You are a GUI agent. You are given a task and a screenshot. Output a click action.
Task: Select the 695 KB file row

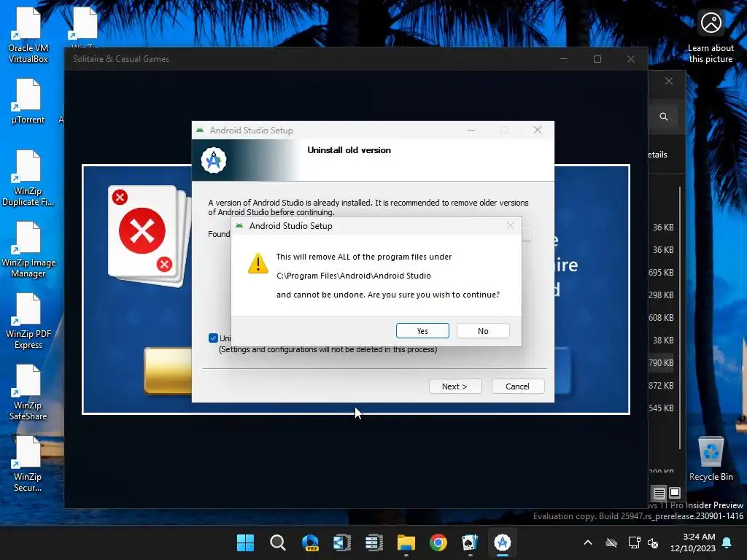click(661, 273)
